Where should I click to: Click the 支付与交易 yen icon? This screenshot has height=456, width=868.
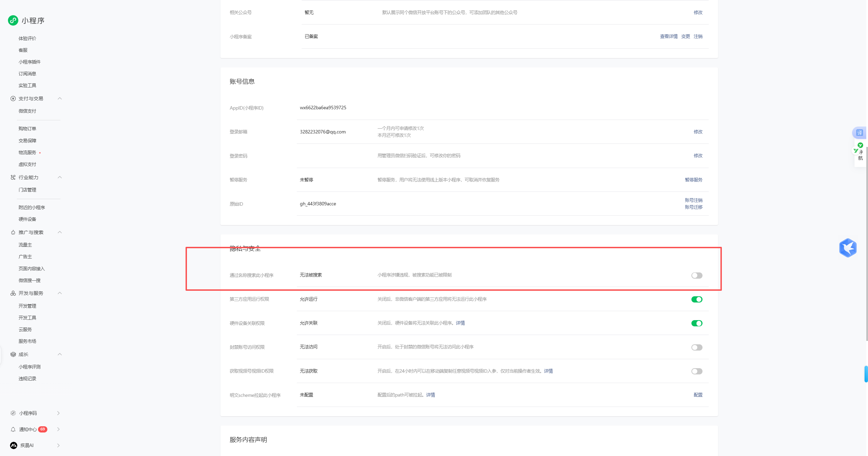tap(13, 99)
